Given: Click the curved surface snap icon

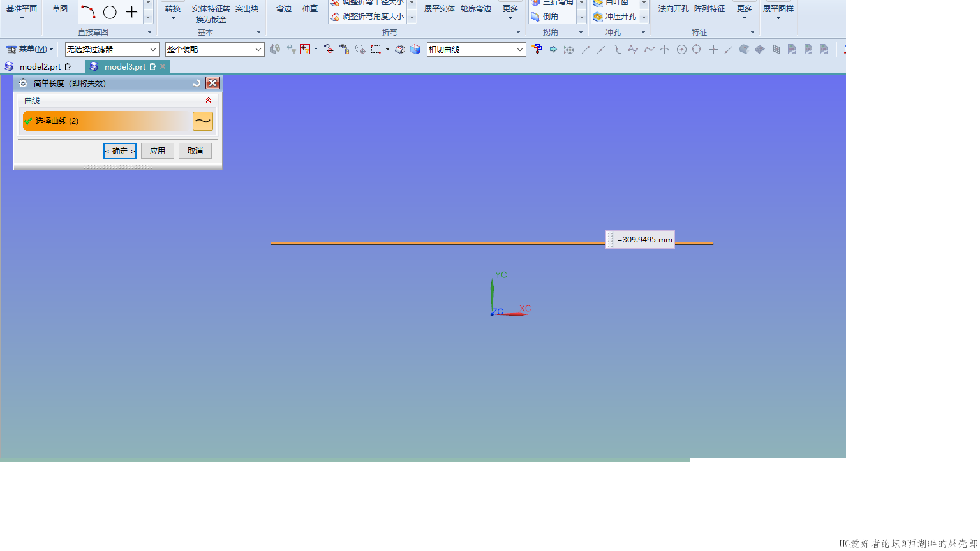Looking at the screenshot, I should point(760,49).
